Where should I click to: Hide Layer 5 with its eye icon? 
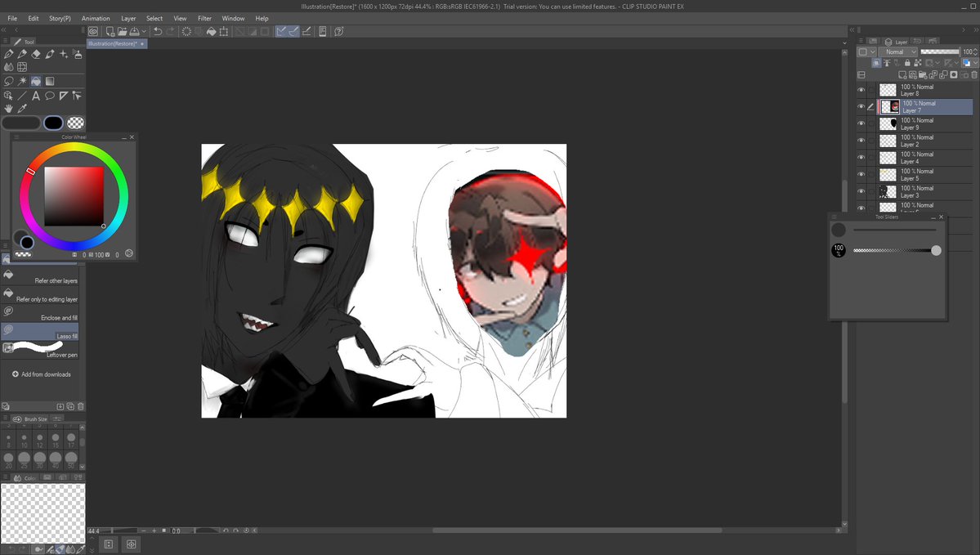[861, 174]
